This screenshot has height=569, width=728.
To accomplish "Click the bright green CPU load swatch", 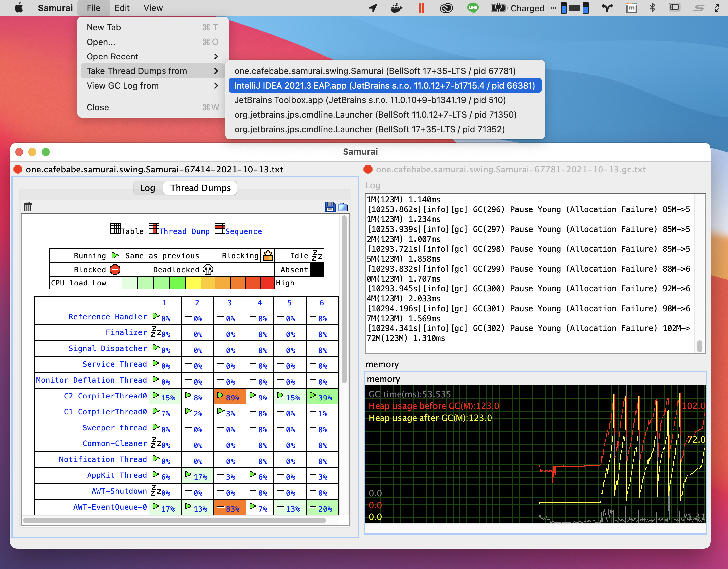I will (177, 283).
